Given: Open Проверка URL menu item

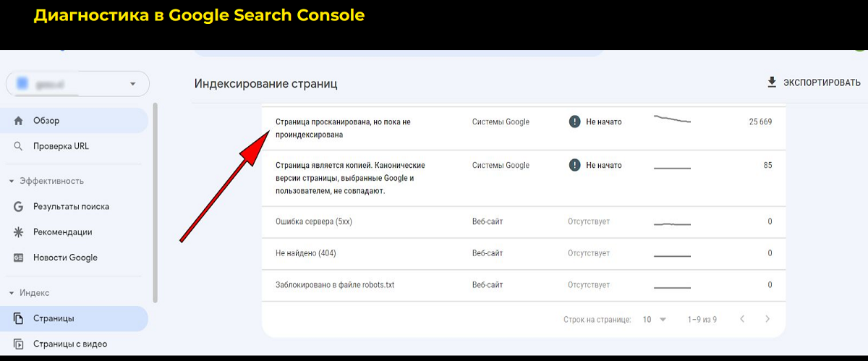Looking at the screenshot, I should (61, 147).
